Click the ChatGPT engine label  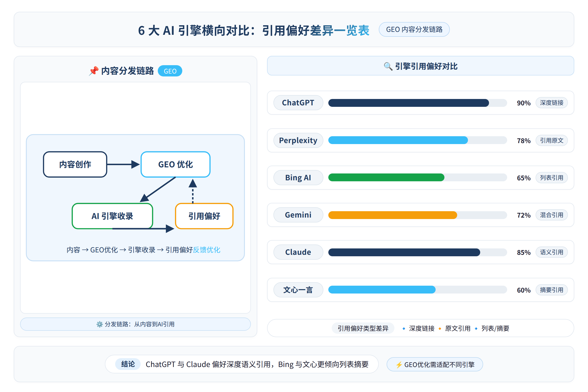298,103
